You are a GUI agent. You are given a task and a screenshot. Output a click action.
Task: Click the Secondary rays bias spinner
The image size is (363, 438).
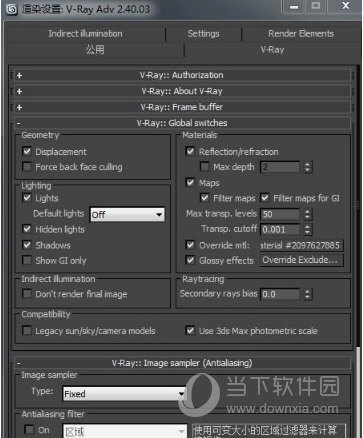point(307,294)
